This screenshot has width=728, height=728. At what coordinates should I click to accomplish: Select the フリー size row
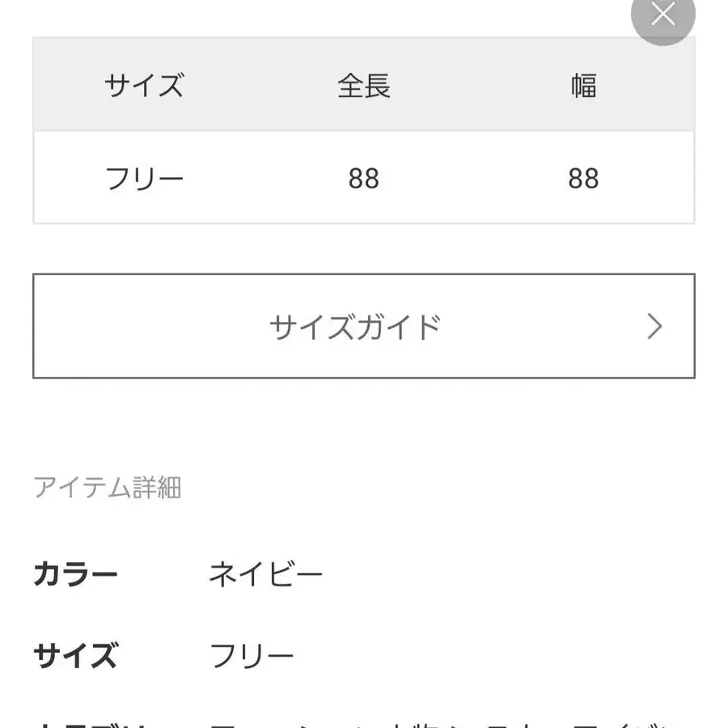(144, 178)
